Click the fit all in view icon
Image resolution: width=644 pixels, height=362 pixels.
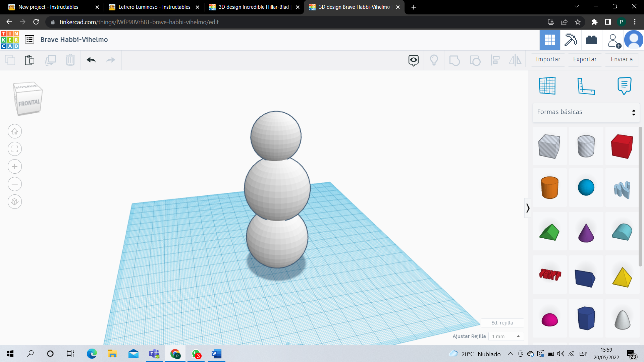point(15,149)
